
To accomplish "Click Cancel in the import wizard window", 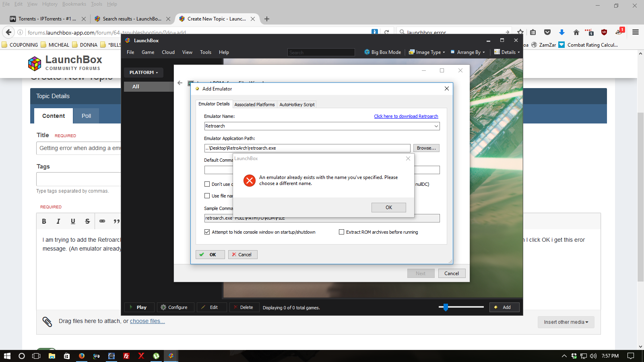I will coord(452,274).
